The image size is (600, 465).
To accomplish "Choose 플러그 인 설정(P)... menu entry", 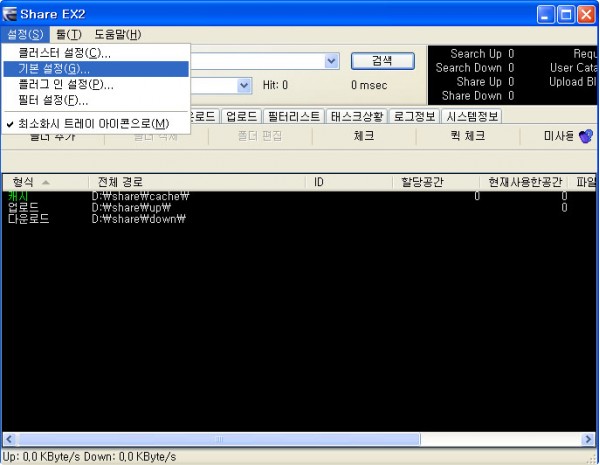I will [x=96, y=85].
